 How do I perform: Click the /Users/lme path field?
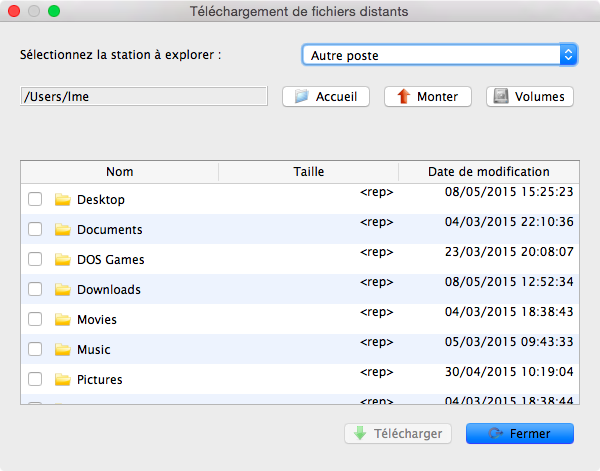click(144, 97)
